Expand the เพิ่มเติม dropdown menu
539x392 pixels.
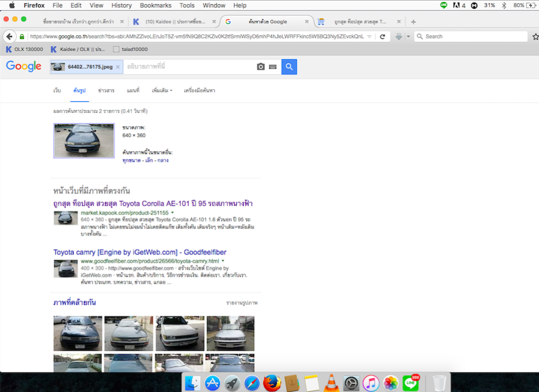click(162, 91)
